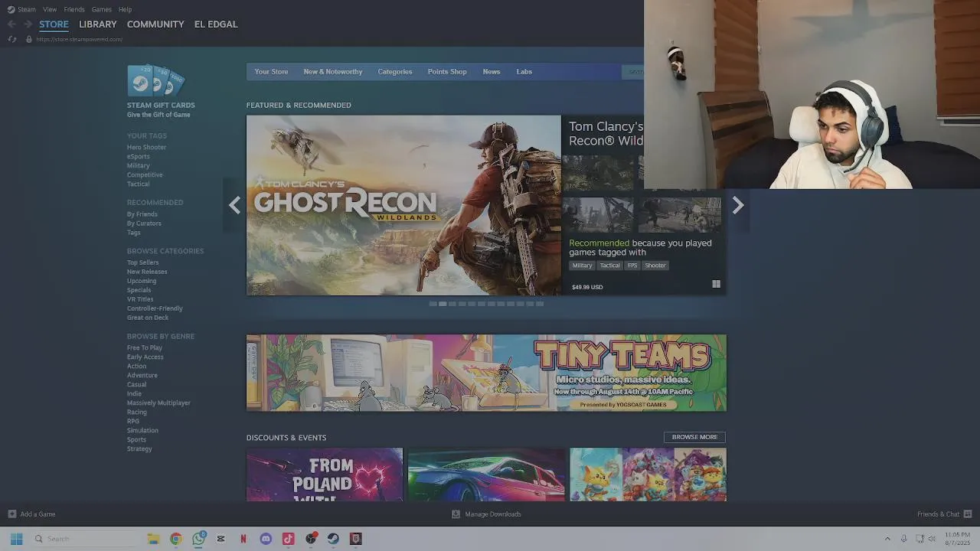Screen dimensions: 980x551
Task: Select the STORE tab
Action: (54, 24)
